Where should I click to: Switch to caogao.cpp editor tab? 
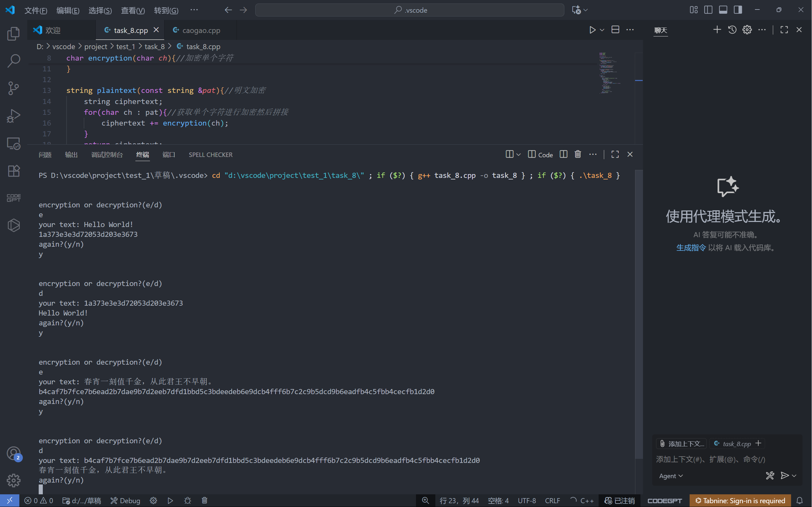tap(201, 30)
